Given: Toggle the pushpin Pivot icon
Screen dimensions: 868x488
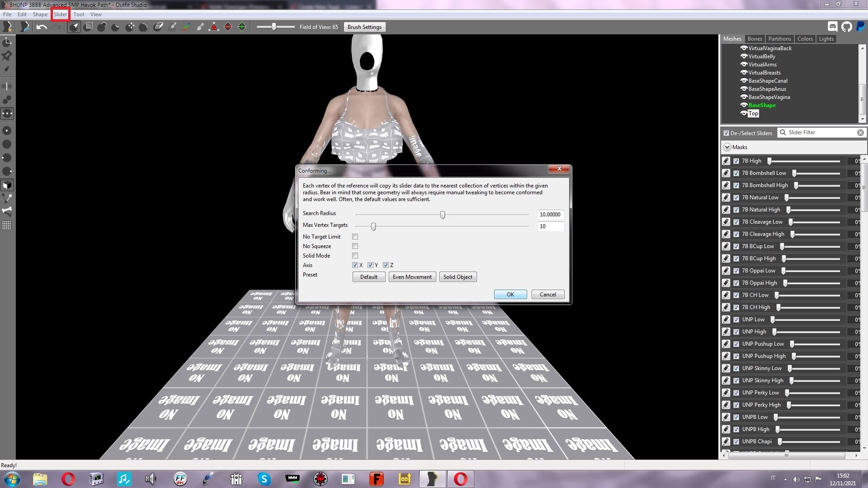Looking at the screenshot, I should 7,56.
